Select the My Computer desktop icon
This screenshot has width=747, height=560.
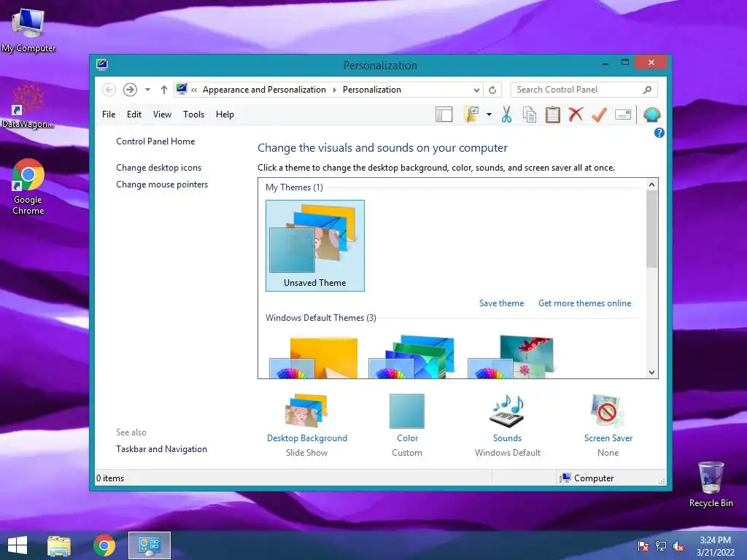click(28, 31)
